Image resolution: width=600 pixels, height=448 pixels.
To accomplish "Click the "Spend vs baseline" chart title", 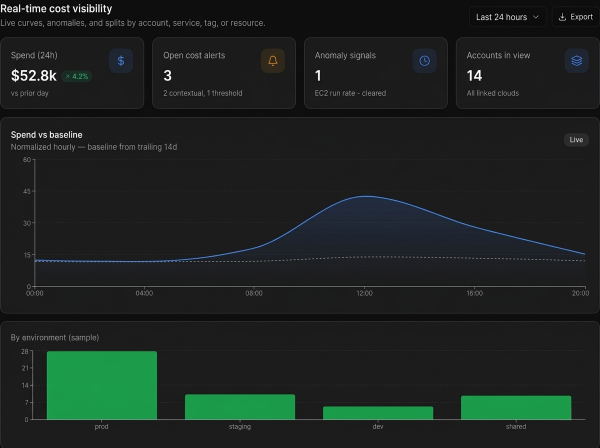I will click(x=46, y=134).
